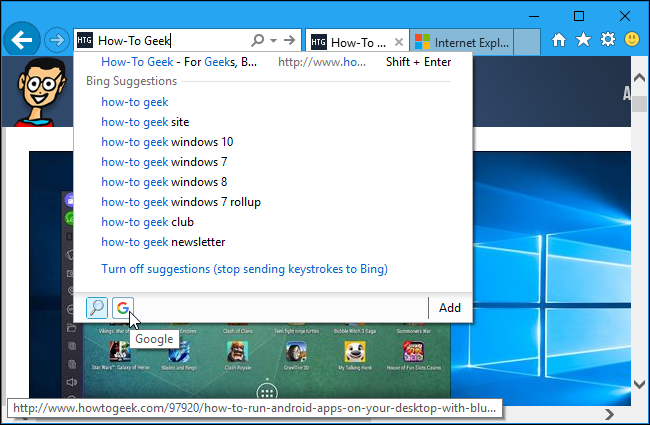Select the Bing magnifier search provider

tap(97, 308)
